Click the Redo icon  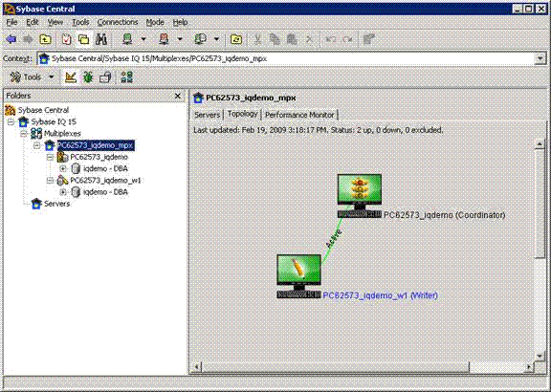point(347,39)
